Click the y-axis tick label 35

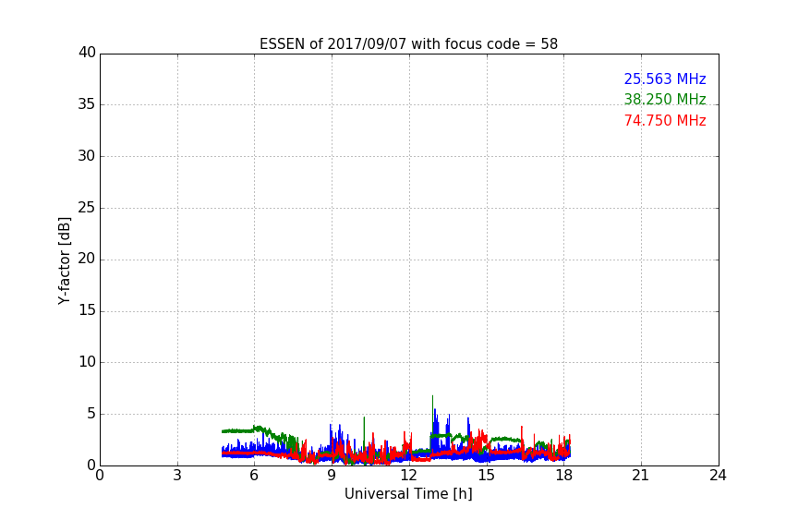pos(87,104)
